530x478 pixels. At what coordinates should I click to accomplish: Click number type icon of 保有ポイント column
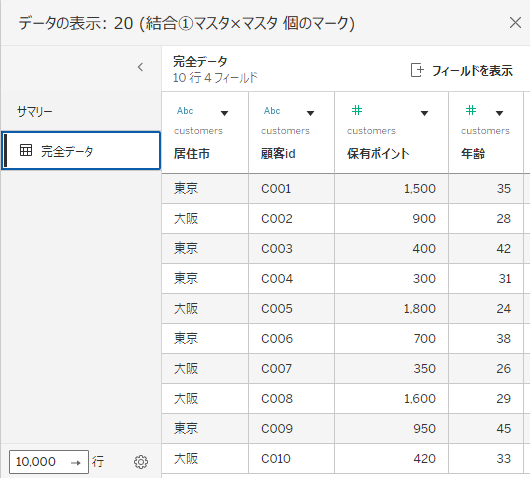[357, 110]
